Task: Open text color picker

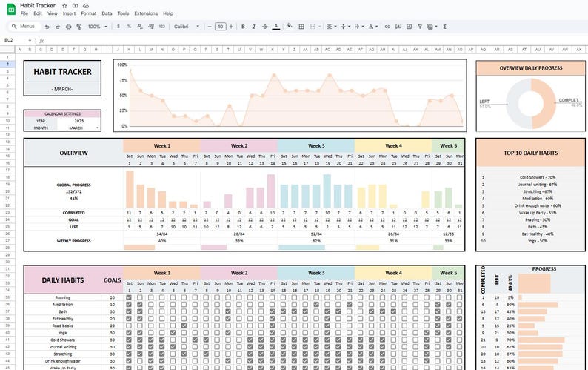Action: 276,27
